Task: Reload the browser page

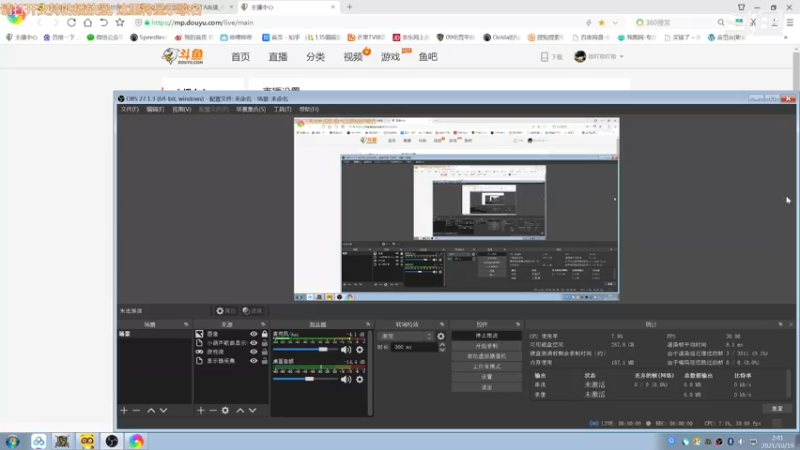Action: (x=71, y=22)
